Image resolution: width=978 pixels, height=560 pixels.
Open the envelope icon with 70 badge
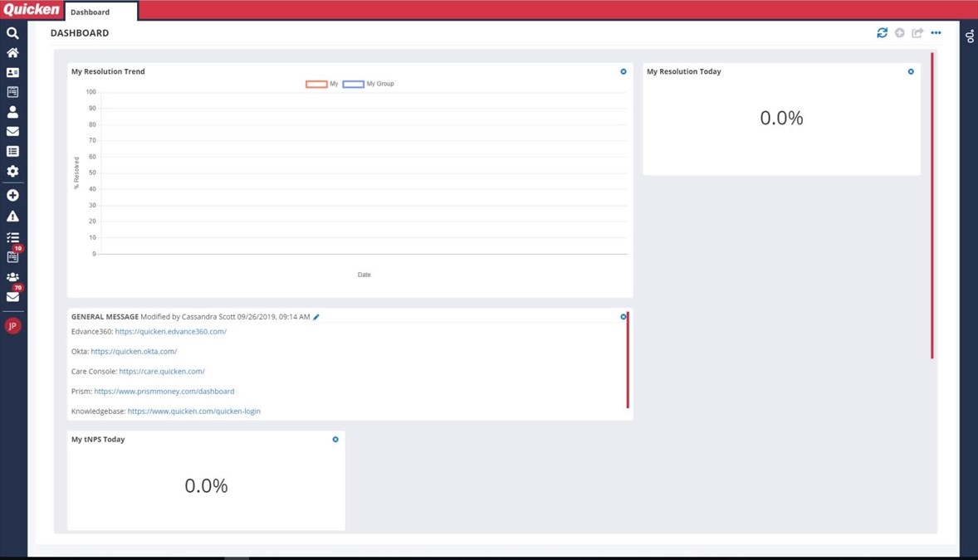point(12,296)
